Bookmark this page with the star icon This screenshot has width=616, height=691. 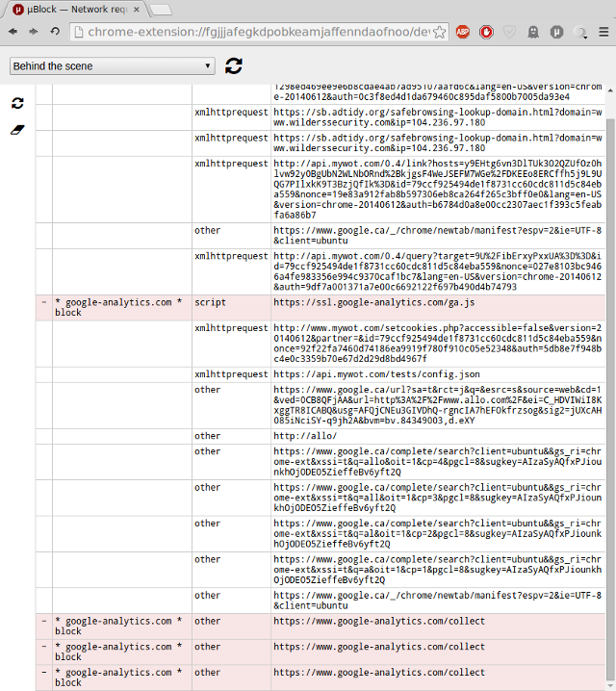[x=439, y=32]
